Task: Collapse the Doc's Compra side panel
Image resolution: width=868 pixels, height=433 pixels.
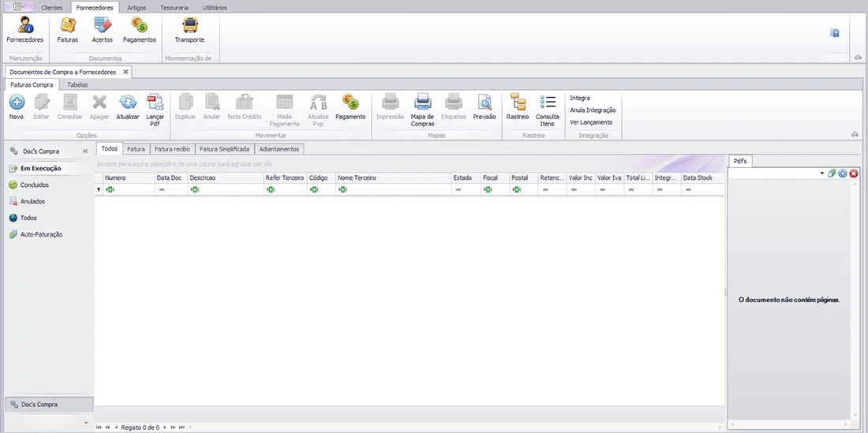Action: pyautogui.click(x=85, y=151)
